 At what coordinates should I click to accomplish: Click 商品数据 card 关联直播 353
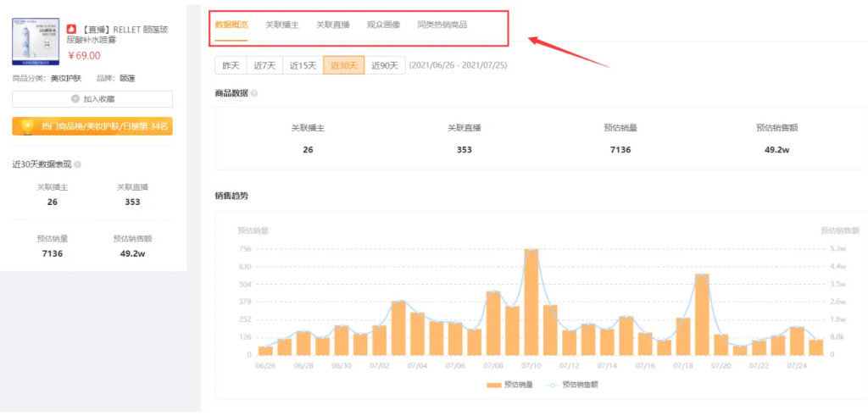pyautogui.click(x=464, y=149)
